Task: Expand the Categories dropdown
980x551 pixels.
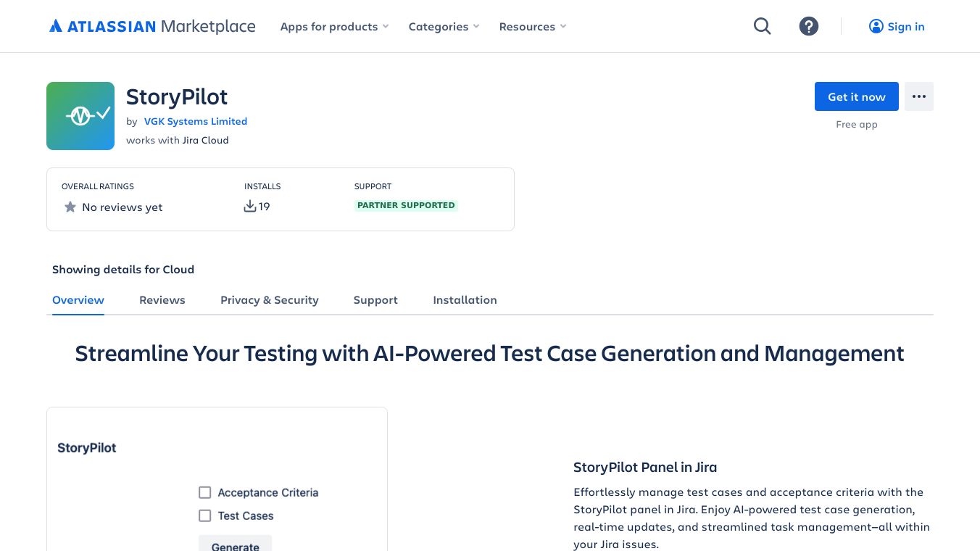Action: click(444, 27)
